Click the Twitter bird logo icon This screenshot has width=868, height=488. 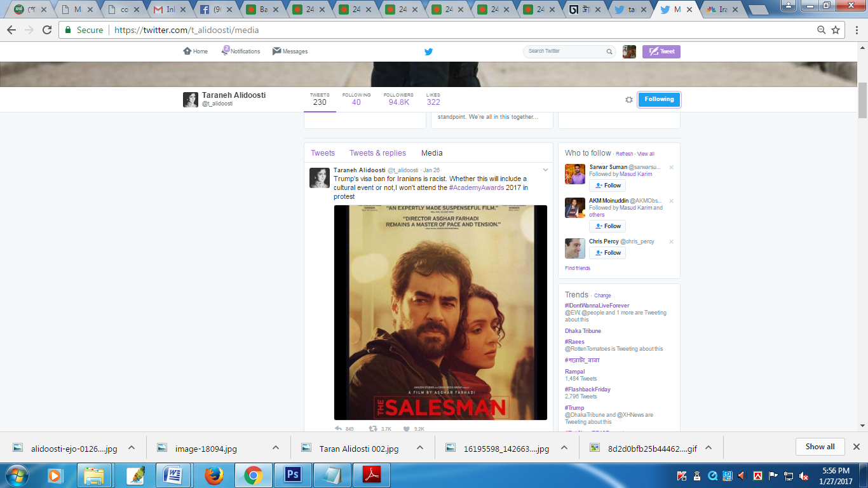pyautogui.click(x=428, y=52)
